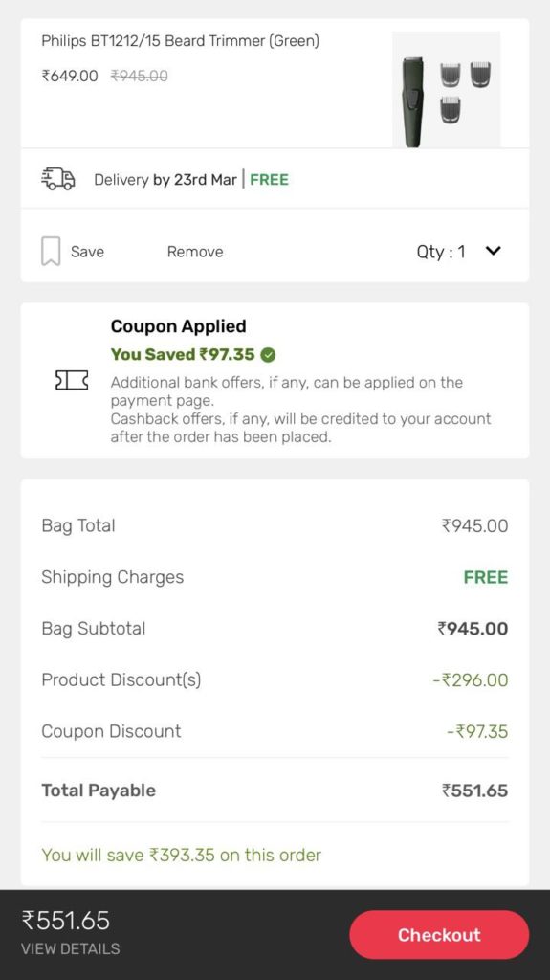Remove the trimmer from bag

pos(195,252)
